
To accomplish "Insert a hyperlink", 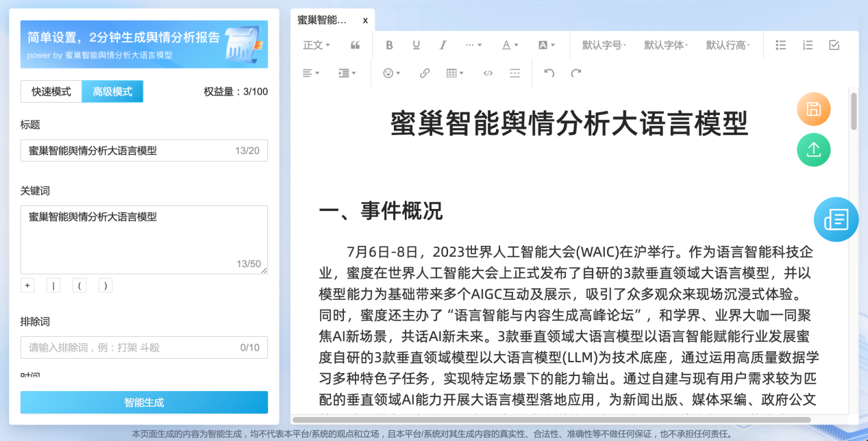I will coord(424,73).
